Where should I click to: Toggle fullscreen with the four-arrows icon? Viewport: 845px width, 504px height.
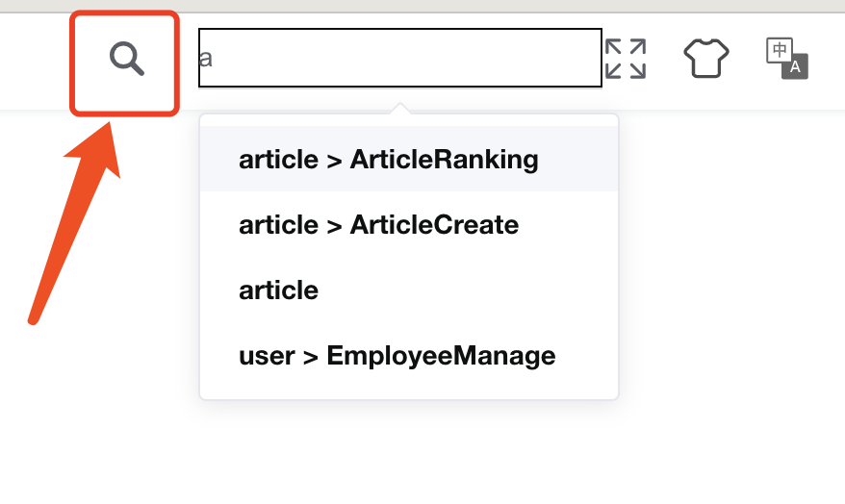pos(625,59)
